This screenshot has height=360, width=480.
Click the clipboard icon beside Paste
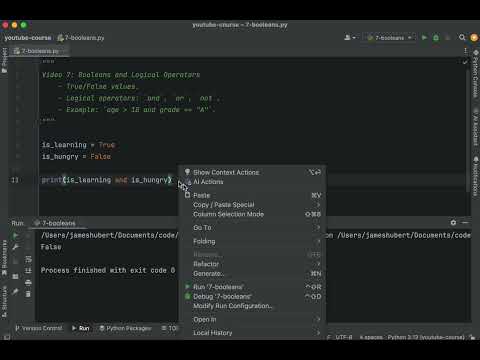pos(187,195)
